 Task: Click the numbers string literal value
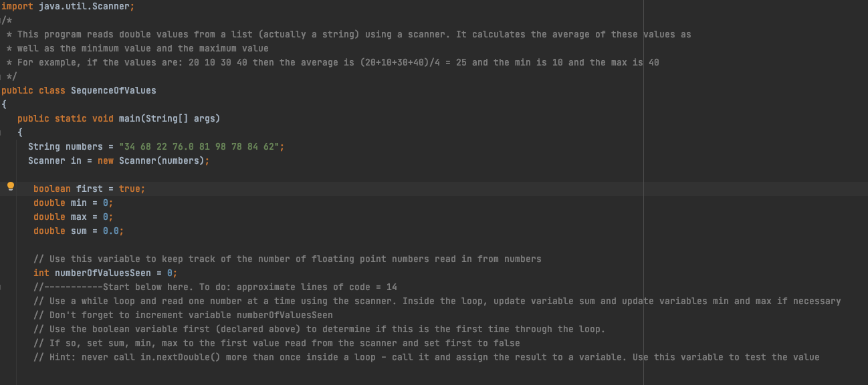199,146
